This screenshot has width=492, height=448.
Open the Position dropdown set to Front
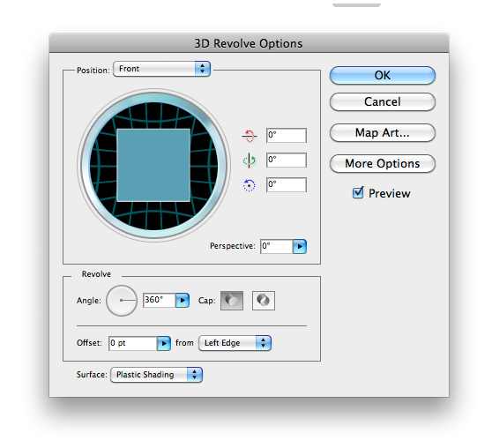(x=161, y=69)
